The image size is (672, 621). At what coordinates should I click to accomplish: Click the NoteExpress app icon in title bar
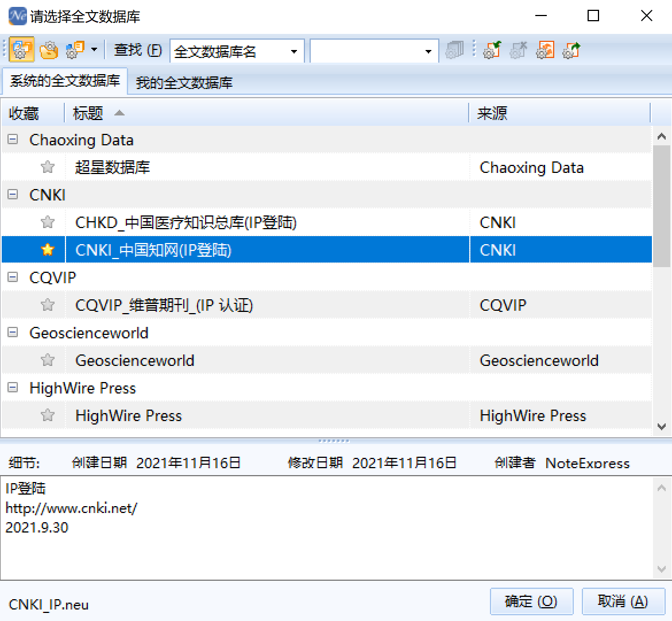tap(18, 16)
